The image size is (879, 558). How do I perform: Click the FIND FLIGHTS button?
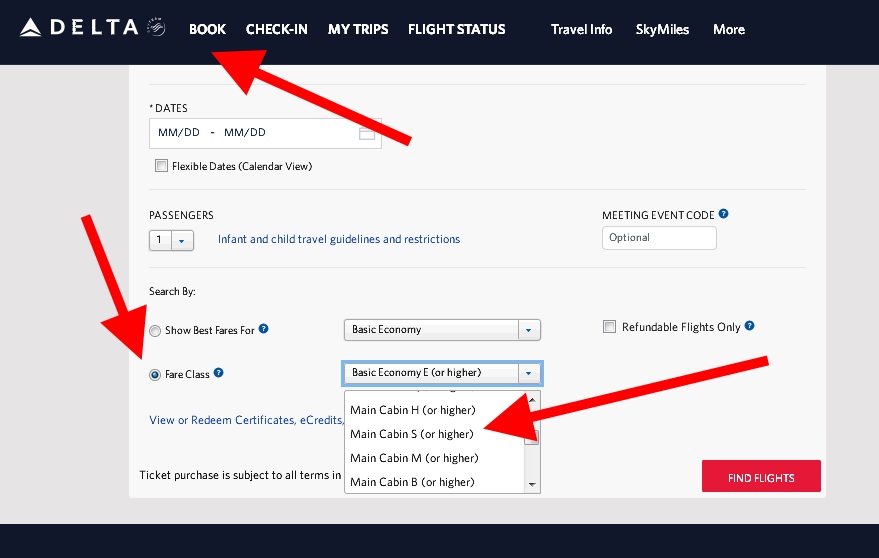pos(761,476)
